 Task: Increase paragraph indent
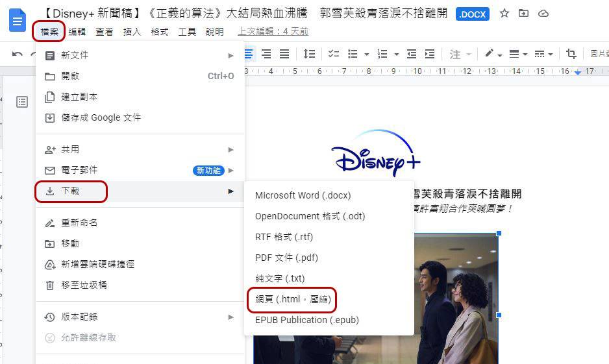[429, 55]
